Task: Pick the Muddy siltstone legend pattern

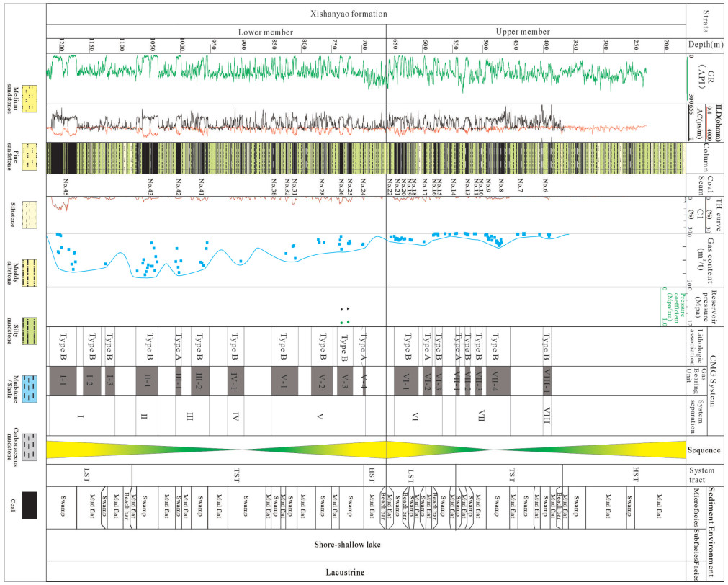Action: click(x=31, y=272)
